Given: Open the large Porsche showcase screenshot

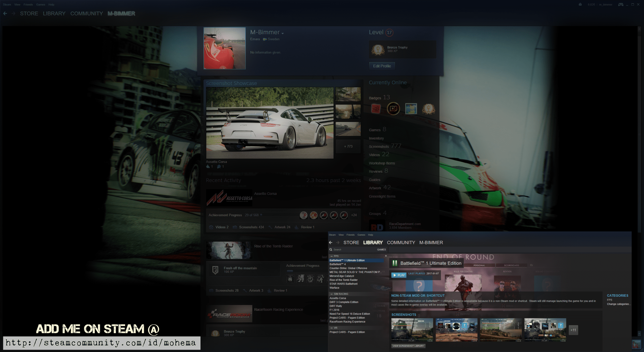Looking at the screenshot, I should (270, 123).
